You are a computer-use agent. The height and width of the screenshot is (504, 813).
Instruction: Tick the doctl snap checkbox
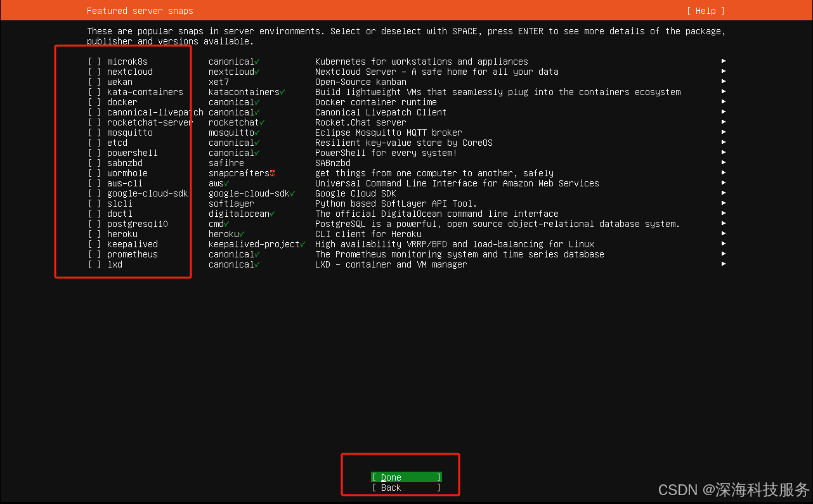[x=94, y=214]
